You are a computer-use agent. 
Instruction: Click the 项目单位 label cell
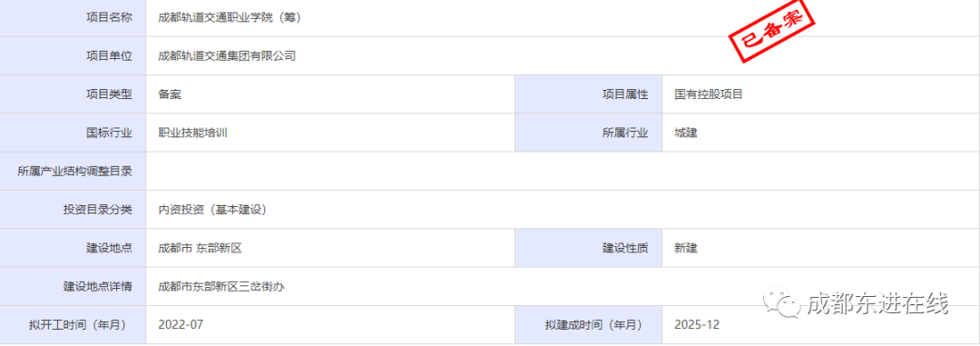pos(73,56)
